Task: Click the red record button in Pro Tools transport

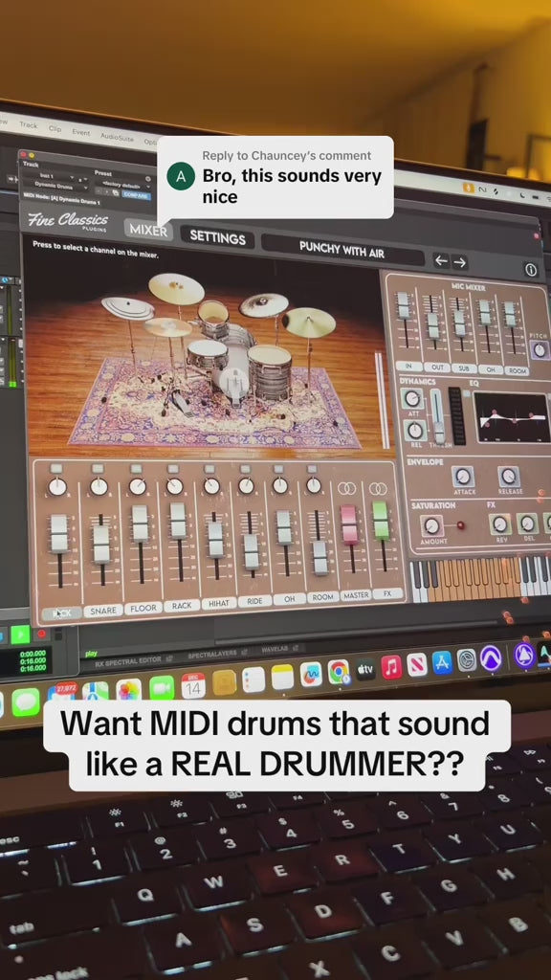Action: pos(40,634)
